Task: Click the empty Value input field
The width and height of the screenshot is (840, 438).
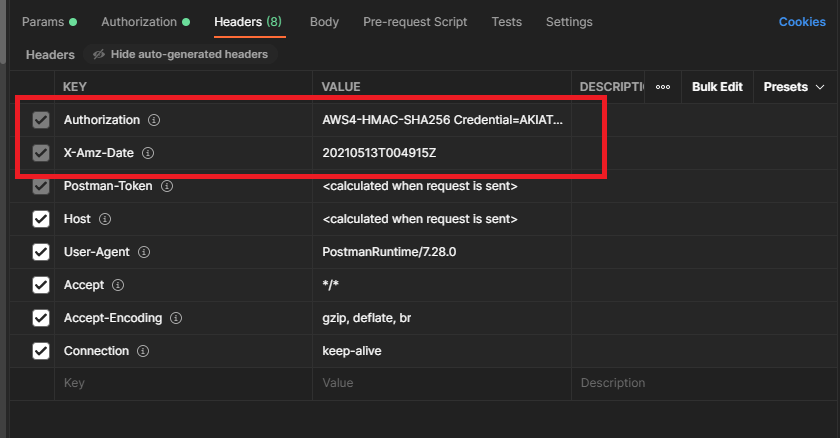Action: tap(442, 383)
